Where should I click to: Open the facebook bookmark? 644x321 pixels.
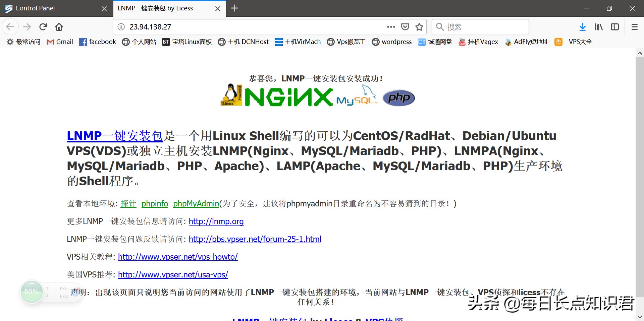click(x=98, y=42)
